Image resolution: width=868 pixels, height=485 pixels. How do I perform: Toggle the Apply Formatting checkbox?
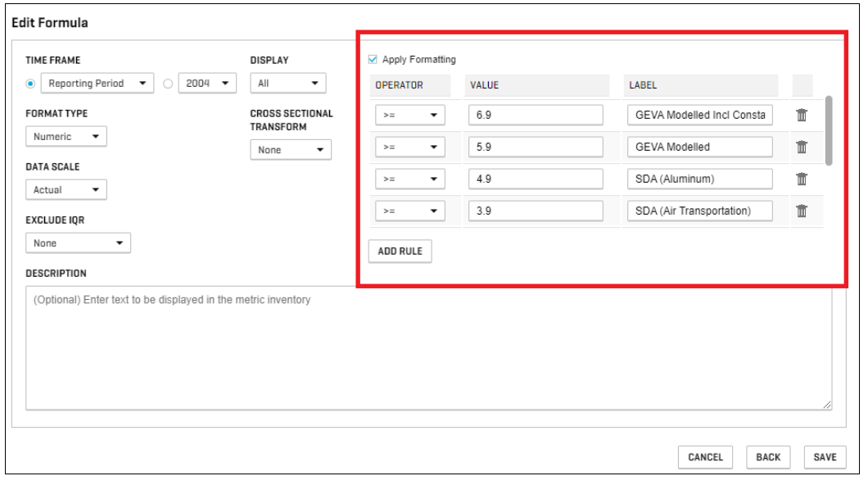(x=373, y=59)
